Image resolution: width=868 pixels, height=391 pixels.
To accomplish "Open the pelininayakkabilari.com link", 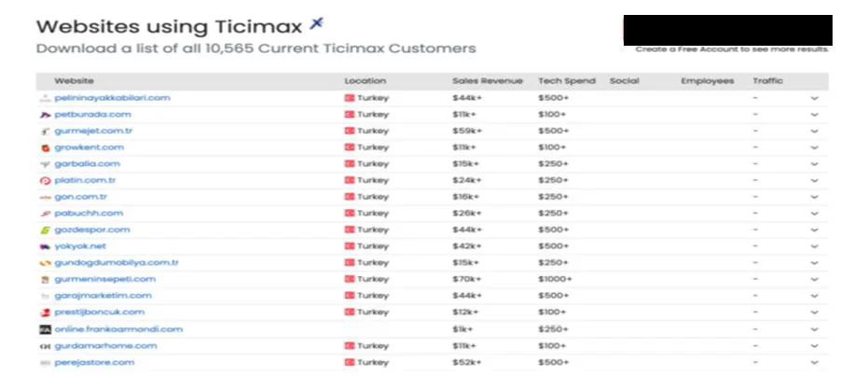I will [113, 98].
